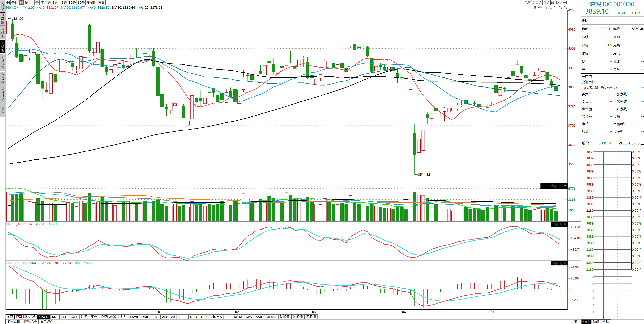
Task: Select the 年 yearly period tab
Action: point(42,2)
